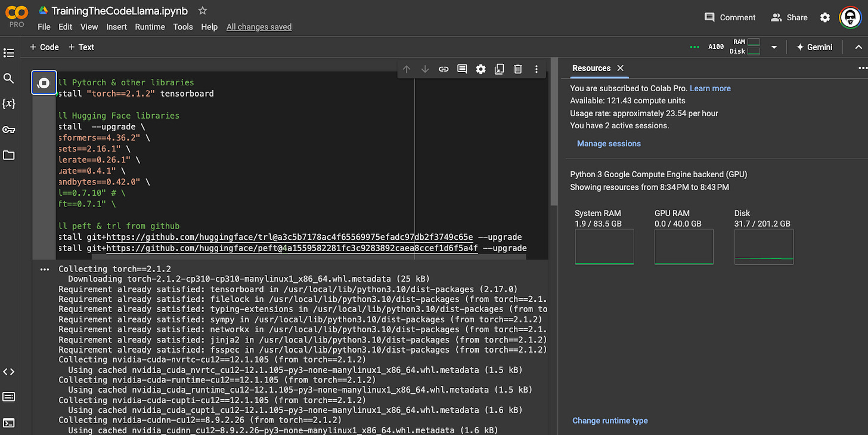Expand the runtime connection options dropdown
The width and height of the screenshot is (868, 435).
774,47
